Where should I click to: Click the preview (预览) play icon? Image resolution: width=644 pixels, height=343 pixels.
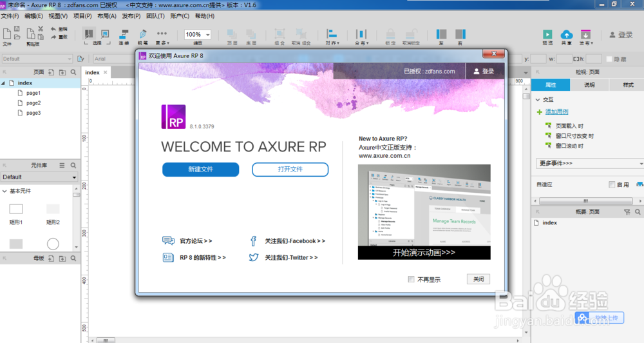pyautogui.click(x=547, y=35)
